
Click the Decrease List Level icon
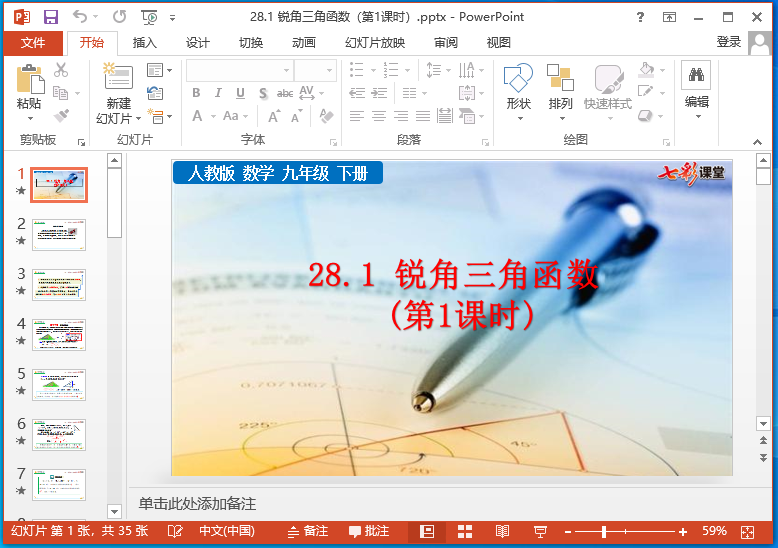coord(357,93)
